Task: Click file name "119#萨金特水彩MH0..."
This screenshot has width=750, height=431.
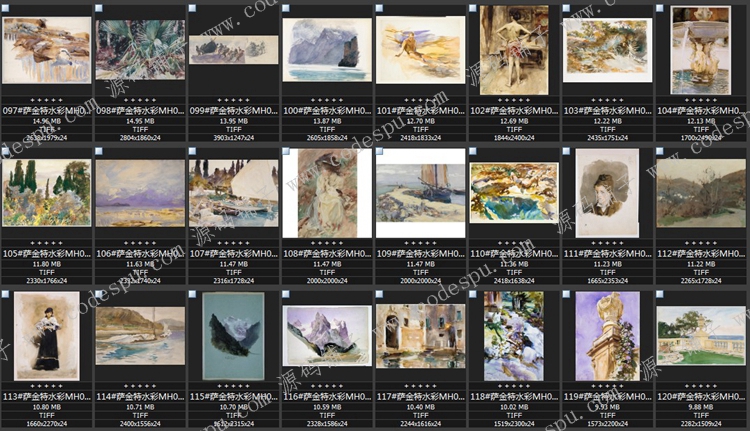Action: [x=607, y=397]
